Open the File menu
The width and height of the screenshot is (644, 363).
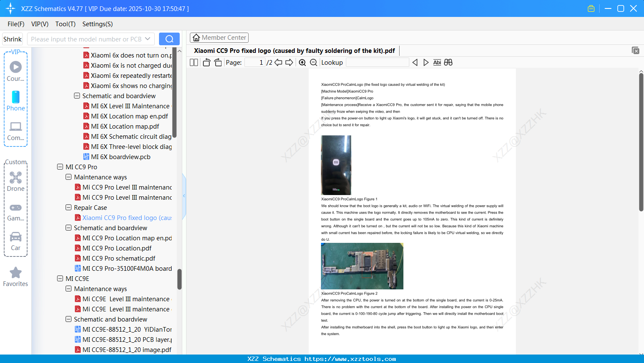(16, 24)
